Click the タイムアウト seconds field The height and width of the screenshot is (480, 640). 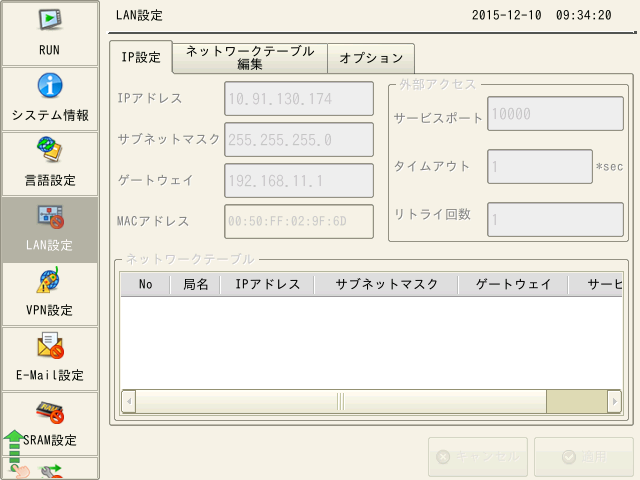540,167
